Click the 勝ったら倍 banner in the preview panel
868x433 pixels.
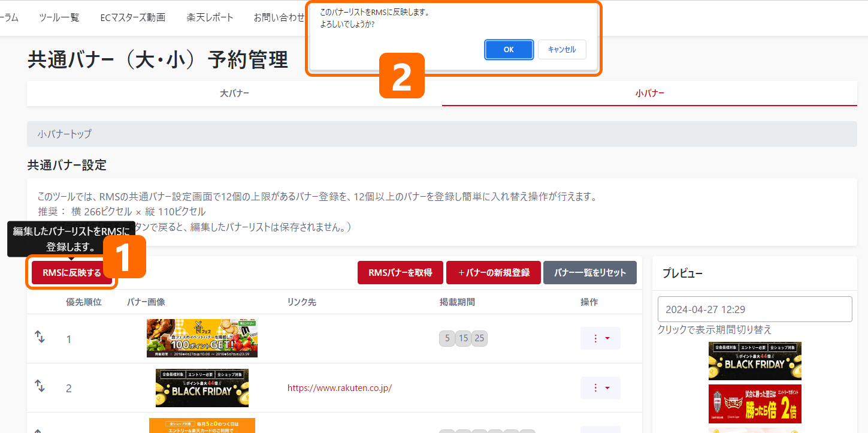pyautogui.click(x=755, y=404)
